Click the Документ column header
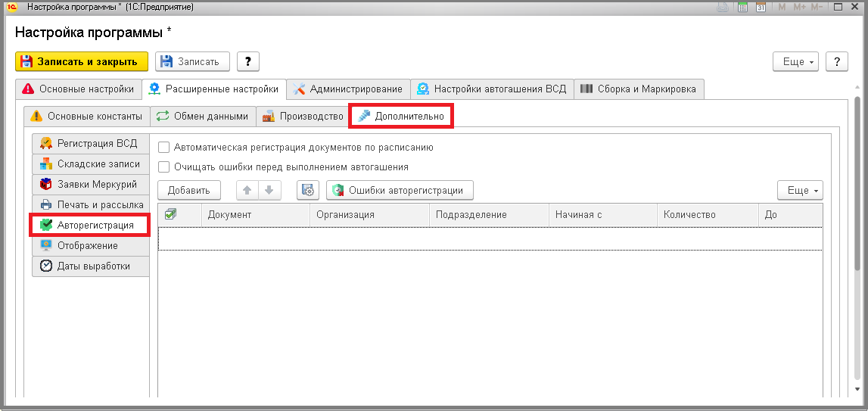 coord(255,214)
